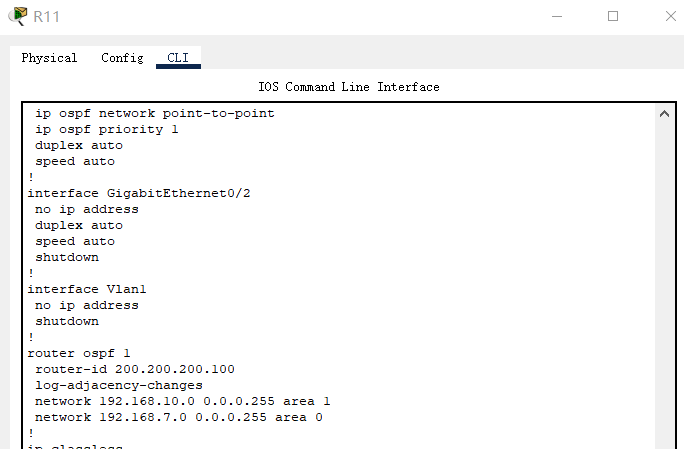Open the Config tab

click(122, 58)
